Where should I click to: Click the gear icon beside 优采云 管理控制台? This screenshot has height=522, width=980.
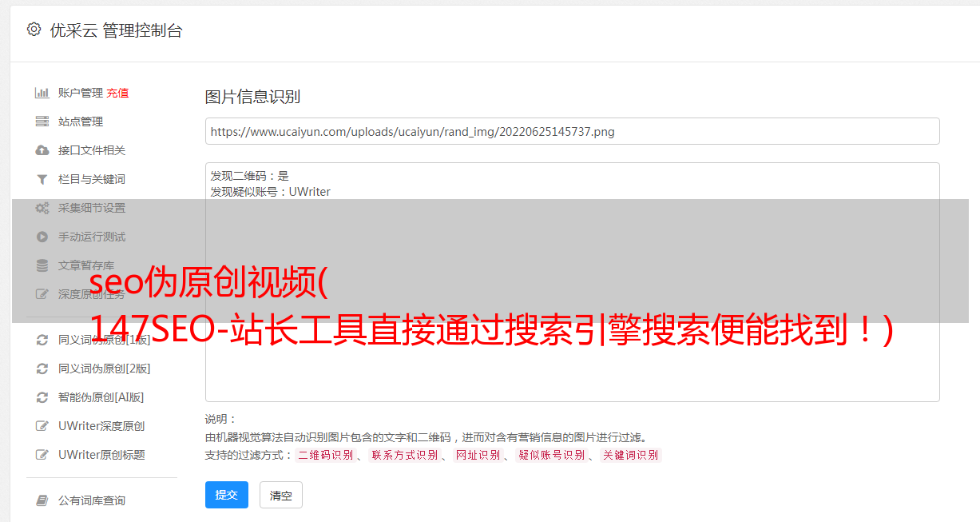tap(34, 30)
